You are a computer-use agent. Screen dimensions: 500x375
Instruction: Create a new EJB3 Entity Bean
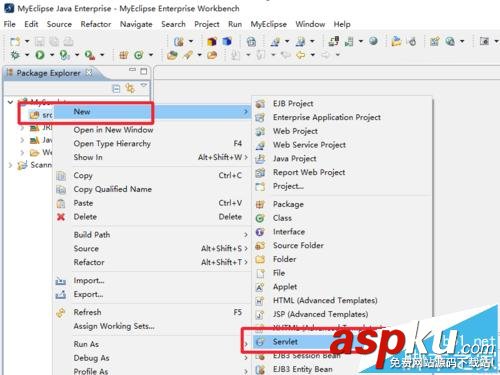[303, 369]
